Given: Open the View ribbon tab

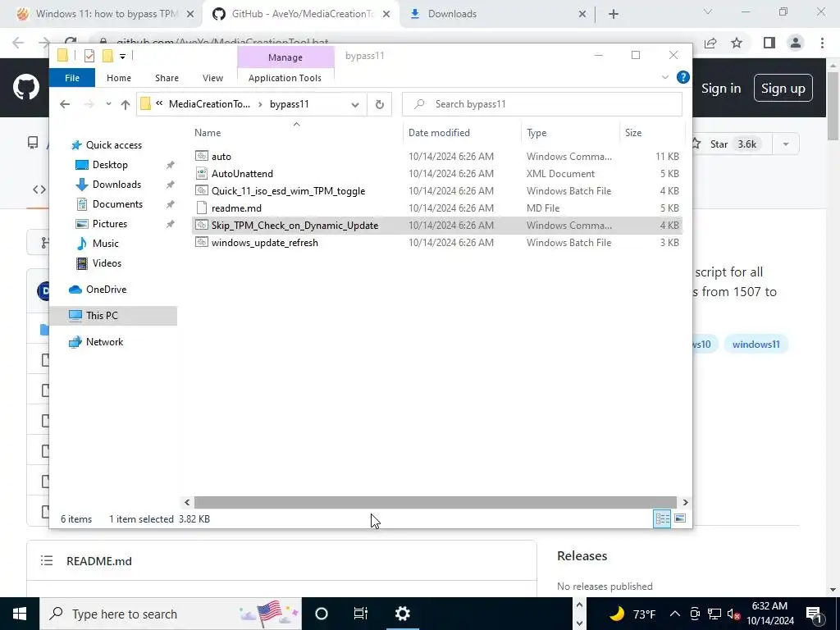Looking at the screenshot, I should click(212, 78).
